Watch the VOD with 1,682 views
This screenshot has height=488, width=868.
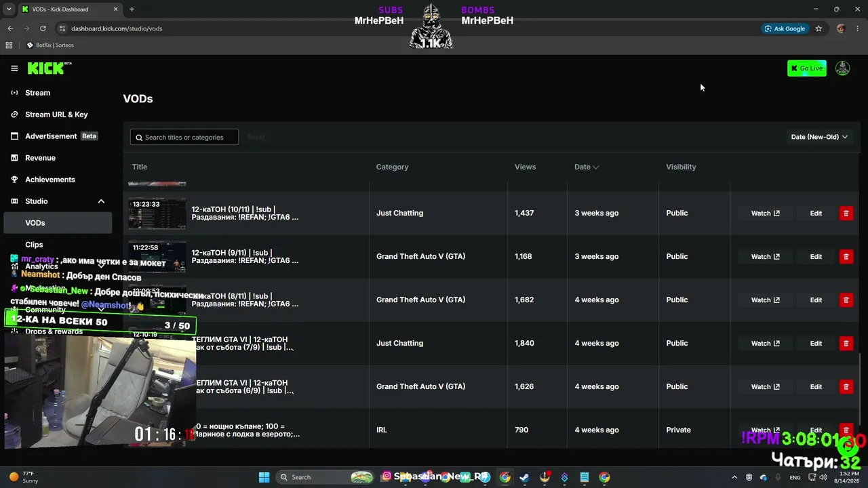coord(765,300)
